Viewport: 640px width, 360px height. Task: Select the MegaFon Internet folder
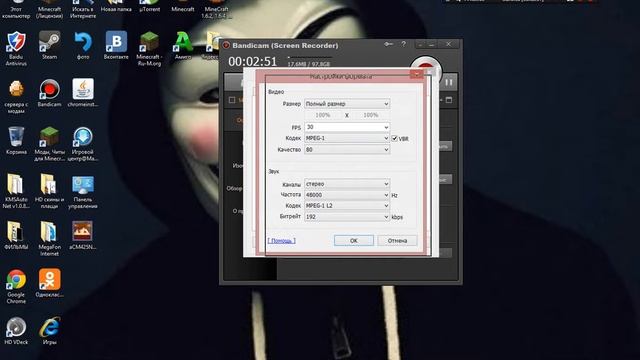click(x=49, y=239)
